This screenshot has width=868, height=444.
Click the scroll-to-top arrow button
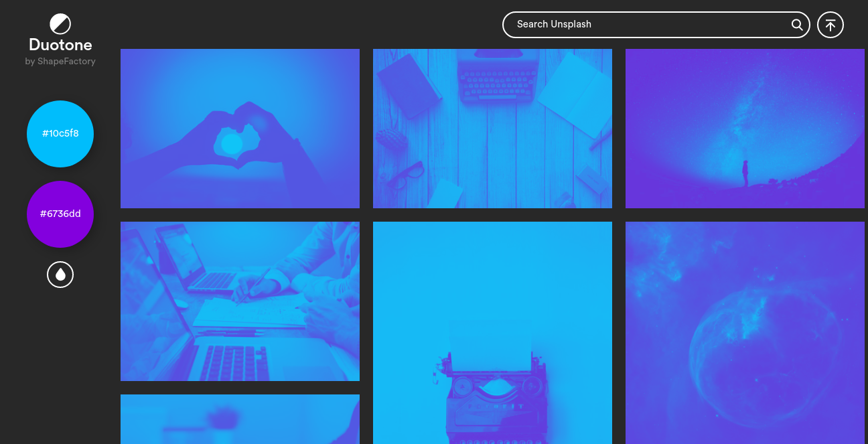(x=830, y=25)
